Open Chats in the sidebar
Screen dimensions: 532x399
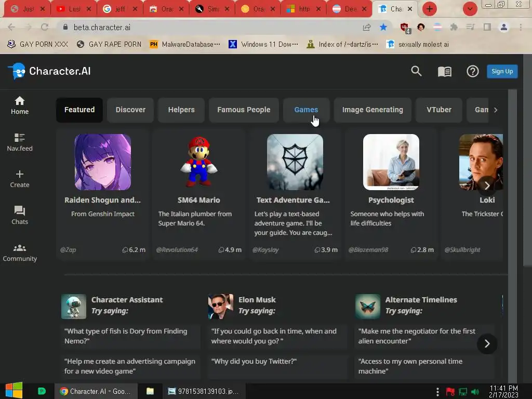coord(20,216)
